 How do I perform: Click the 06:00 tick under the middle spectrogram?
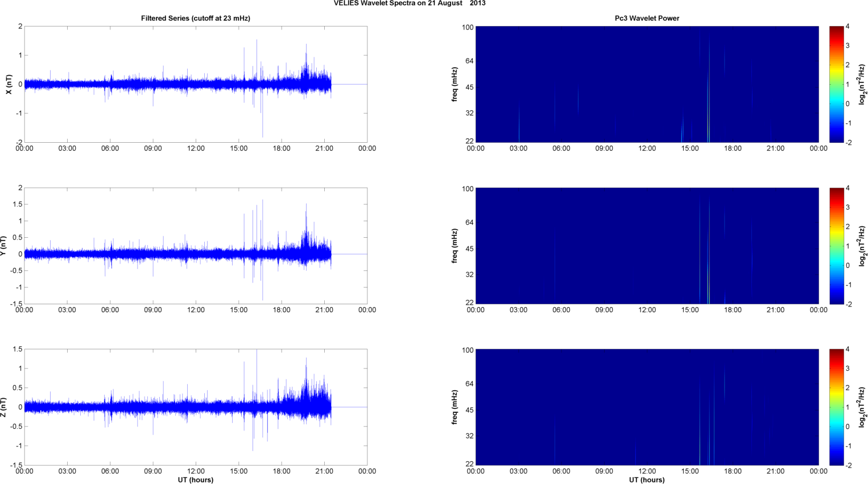[x=561, y=310]
